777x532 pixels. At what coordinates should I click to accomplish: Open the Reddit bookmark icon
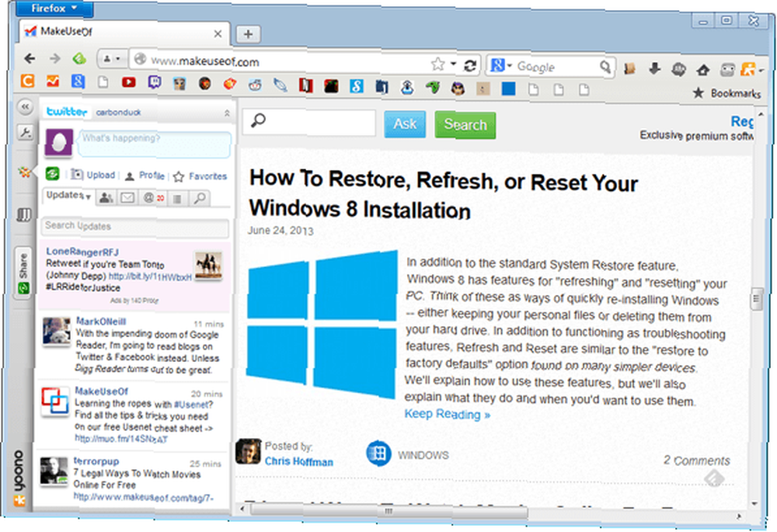255,85
